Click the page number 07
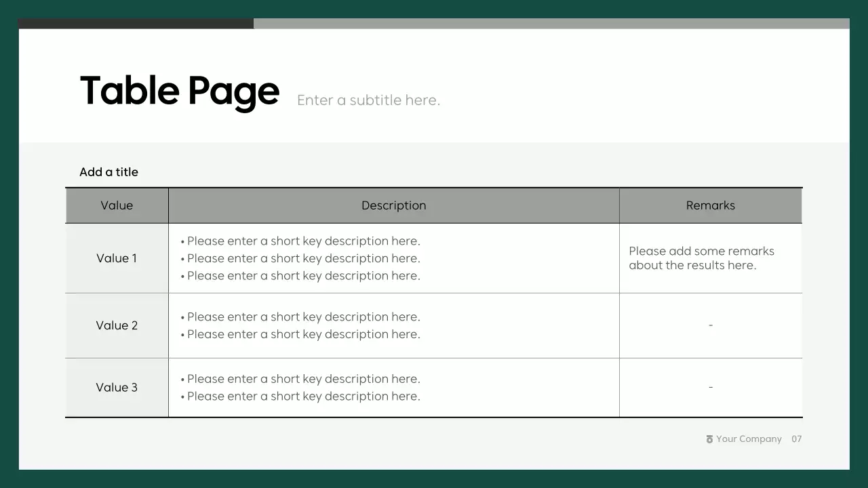This screenshot has width=868, height=488. [797, 439]
